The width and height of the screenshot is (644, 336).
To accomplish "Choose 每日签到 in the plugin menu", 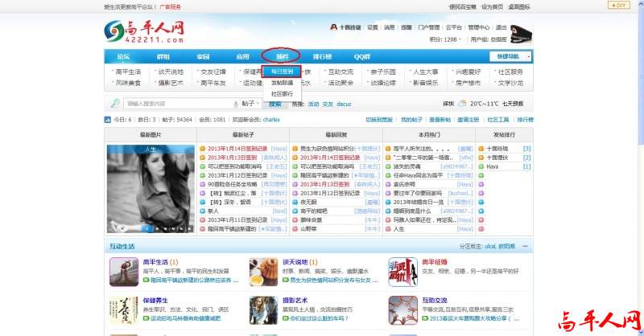I will 282,72.
